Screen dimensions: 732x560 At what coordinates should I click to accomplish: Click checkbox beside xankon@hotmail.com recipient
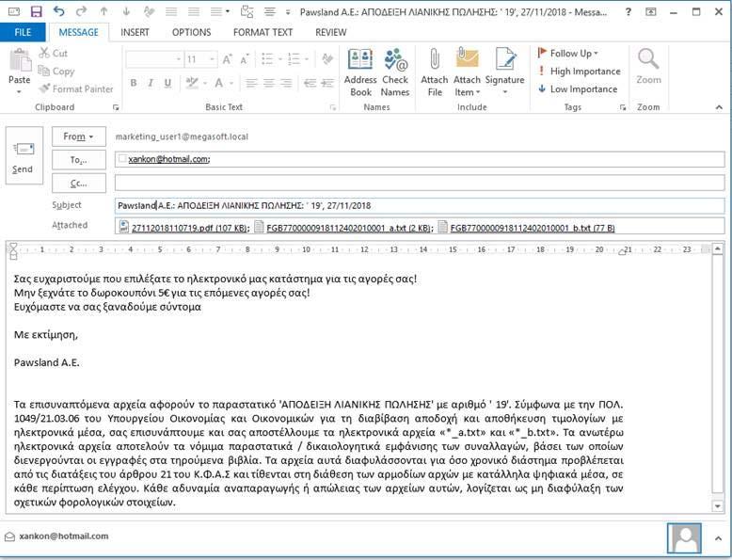pos(122,159)
